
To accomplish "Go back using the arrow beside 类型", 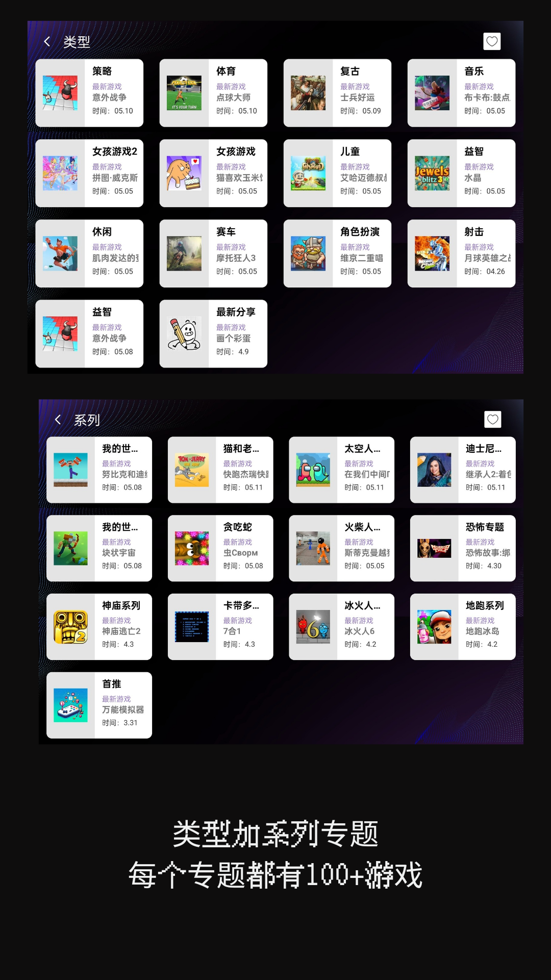I will (x=47, y=42).
